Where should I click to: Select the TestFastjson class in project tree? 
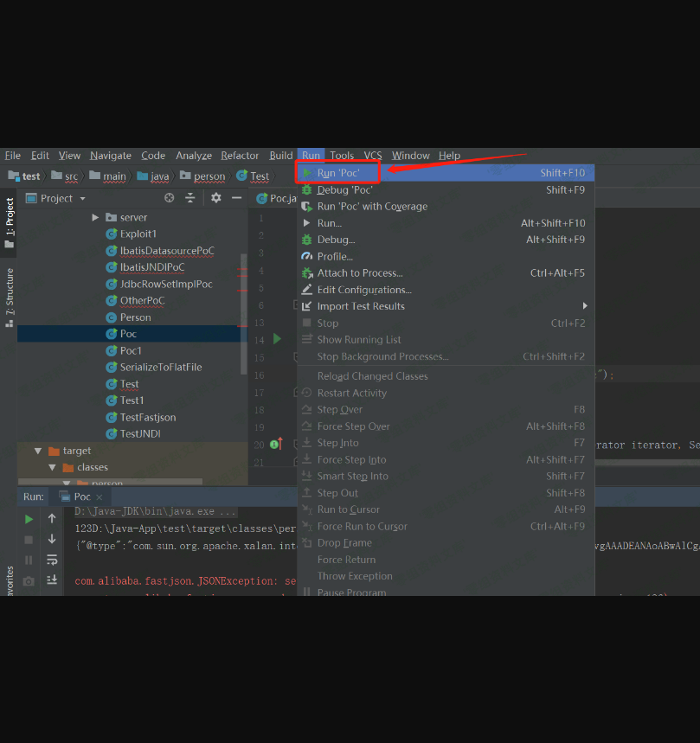147,417
